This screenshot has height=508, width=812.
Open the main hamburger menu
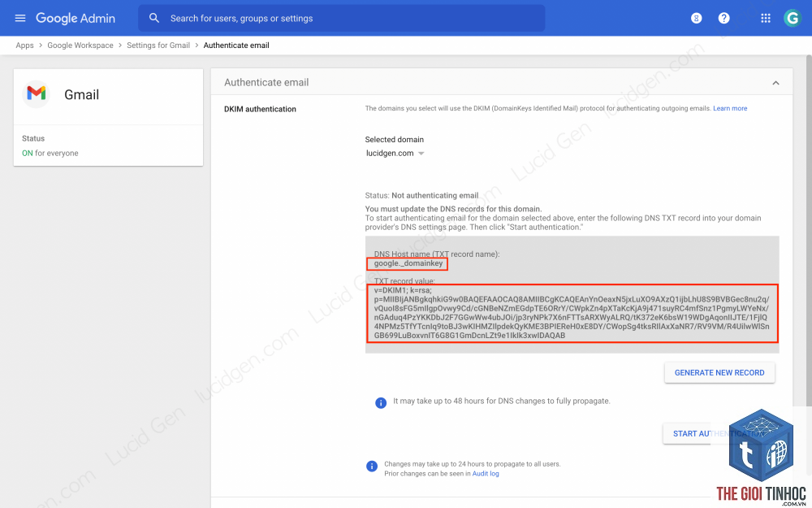(x=20, y=18)
